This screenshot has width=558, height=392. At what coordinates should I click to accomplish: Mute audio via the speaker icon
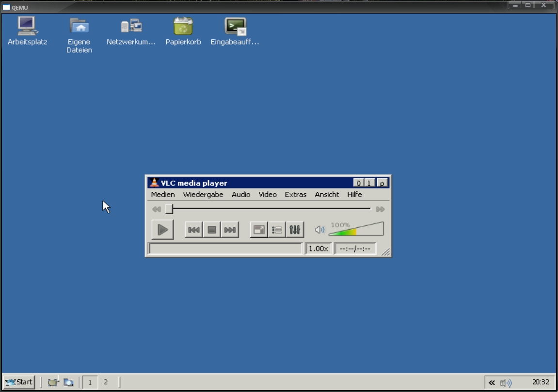[x=319, y=230]
